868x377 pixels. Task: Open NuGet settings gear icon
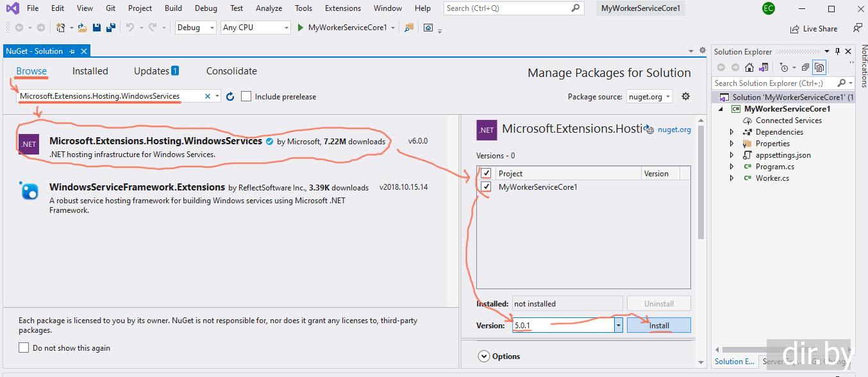(x=685, y=96)
